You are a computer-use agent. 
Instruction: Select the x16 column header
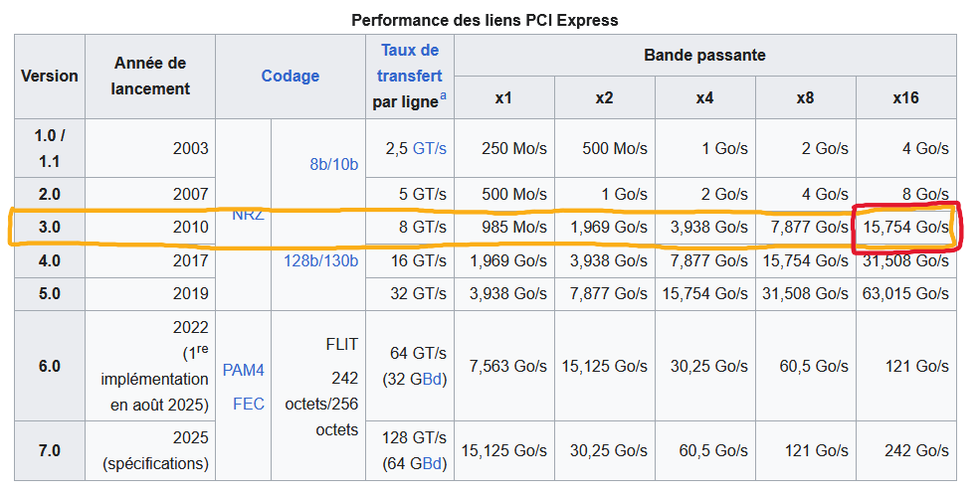click(905, 97)
